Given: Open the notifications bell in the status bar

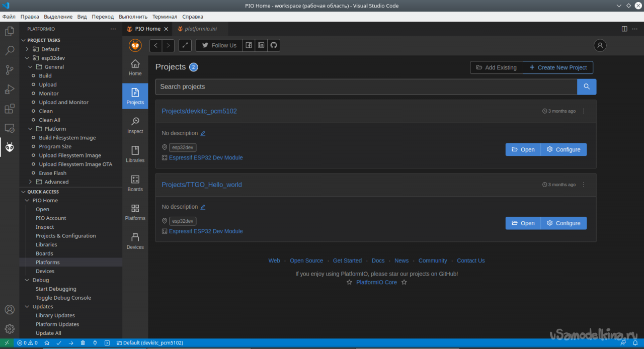Looking at the screenshot, I should tap(635, 343).
